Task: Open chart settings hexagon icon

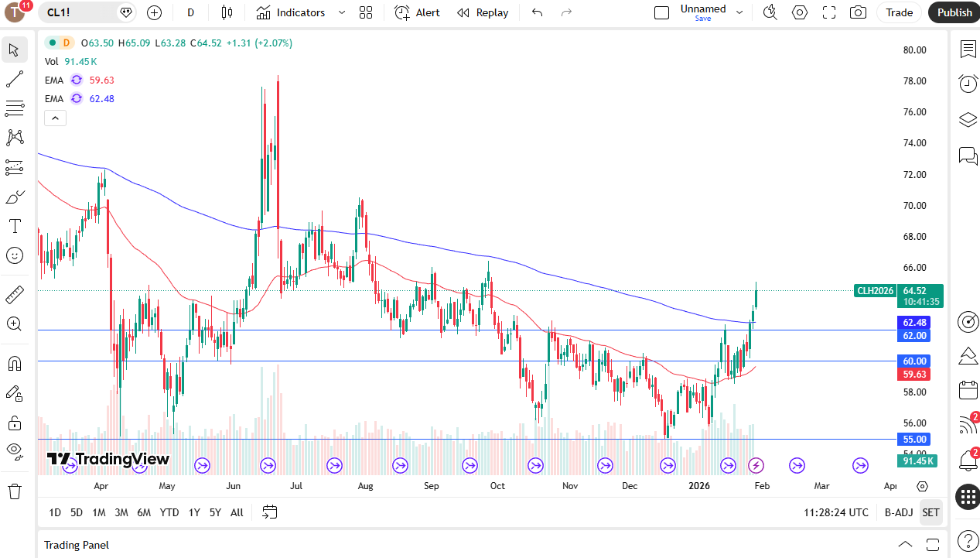Action: pos(800,12)
